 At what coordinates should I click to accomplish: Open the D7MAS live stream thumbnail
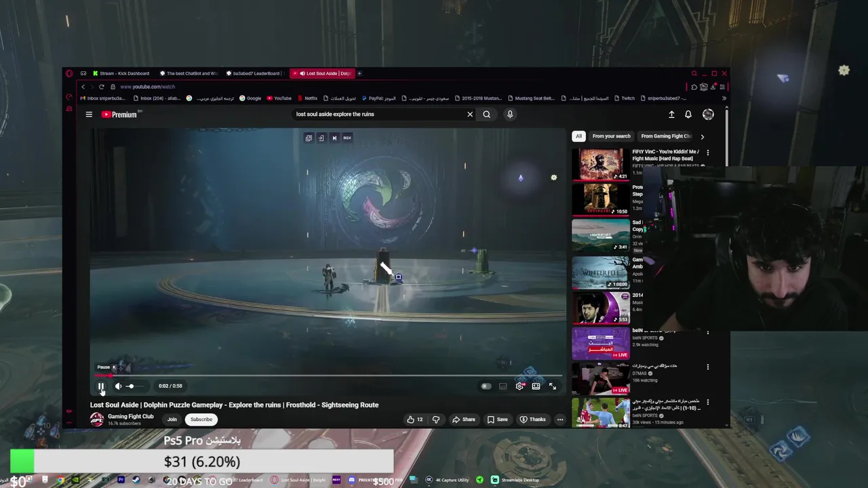601,379
